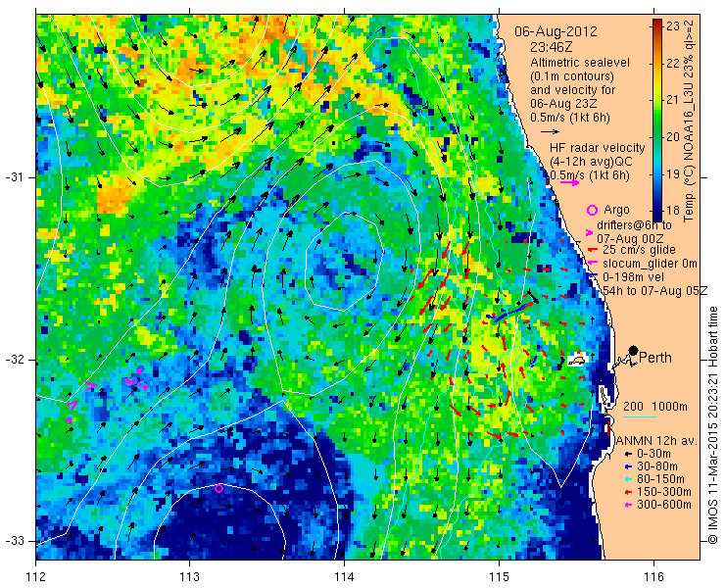Click the magenta HF radar scale arrow
Image resolution: width=725 pixels, height=588 pixels.
569,182
